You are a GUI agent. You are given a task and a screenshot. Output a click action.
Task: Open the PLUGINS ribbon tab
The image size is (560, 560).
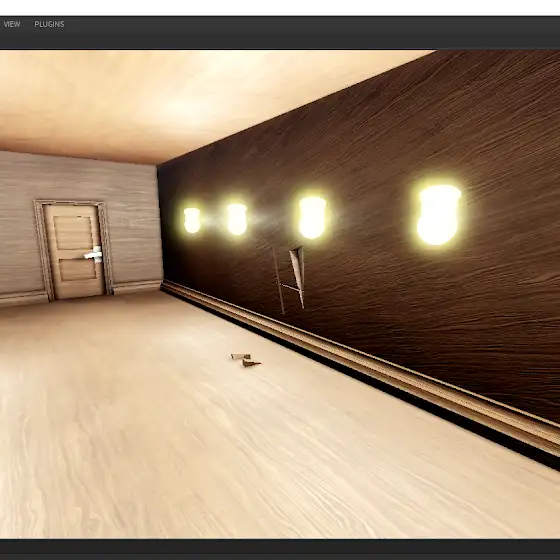coord(49,24)
